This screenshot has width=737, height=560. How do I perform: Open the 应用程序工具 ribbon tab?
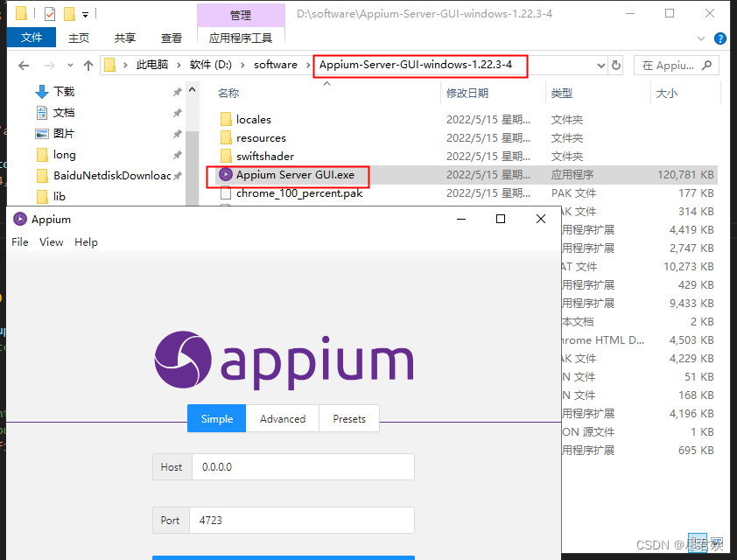coord(241,38)
